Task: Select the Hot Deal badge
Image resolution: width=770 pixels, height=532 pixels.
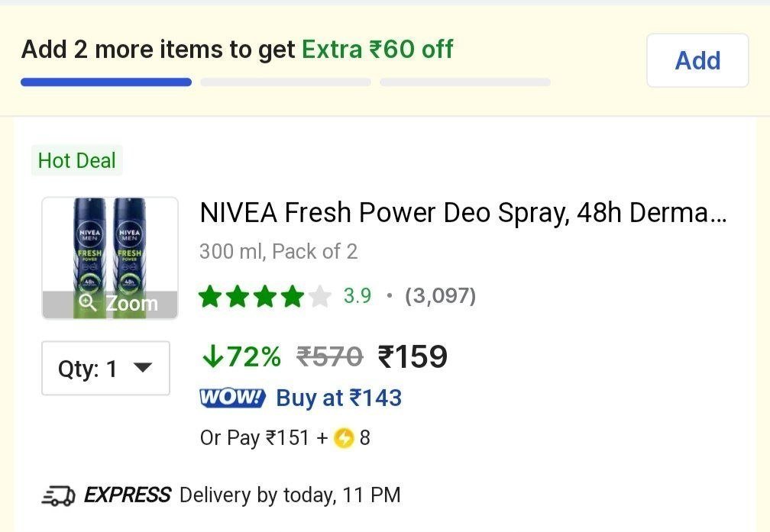Action: pos(76,160)
